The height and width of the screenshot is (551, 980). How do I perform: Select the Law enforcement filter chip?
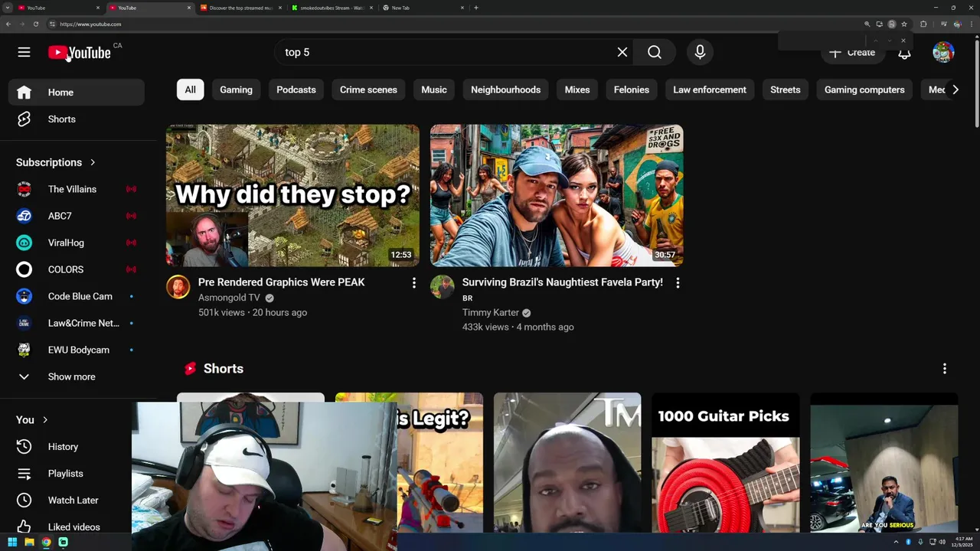coord(710,90)
